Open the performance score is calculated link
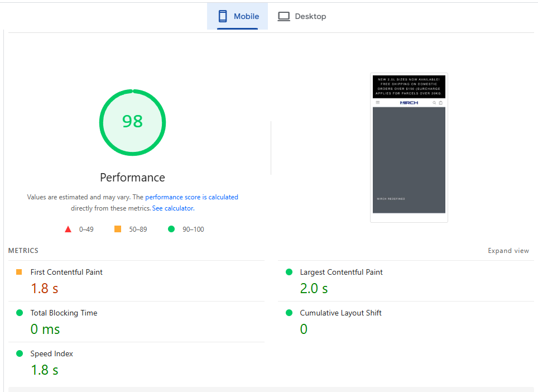 coord(191,197)
